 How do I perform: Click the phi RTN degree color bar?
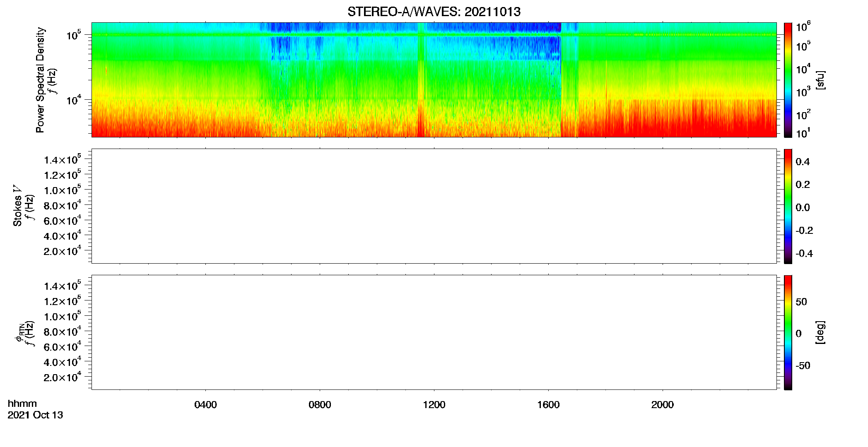pos(788,332)
